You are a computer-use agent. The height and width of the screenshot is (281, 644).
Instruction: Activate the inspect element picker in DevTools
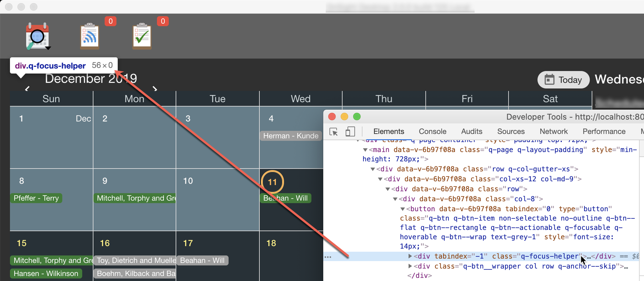(x=334, y=132)
